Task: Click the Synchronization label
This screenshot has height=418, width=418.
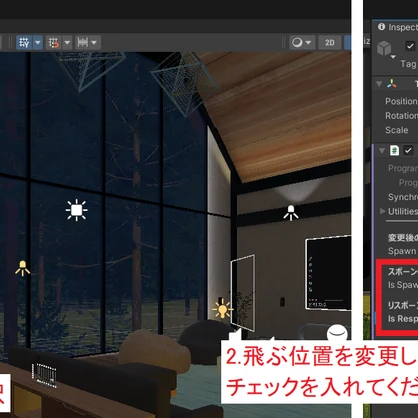Action: [x=403, y=197]
